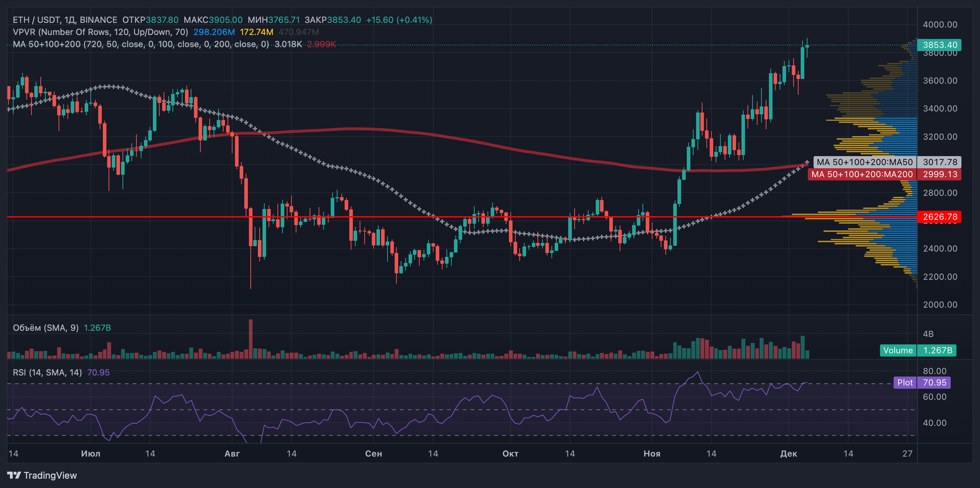Click the 80.00 level on RSI scale
This screenshot has width=980, height=488.
click(x=934, y=371)
